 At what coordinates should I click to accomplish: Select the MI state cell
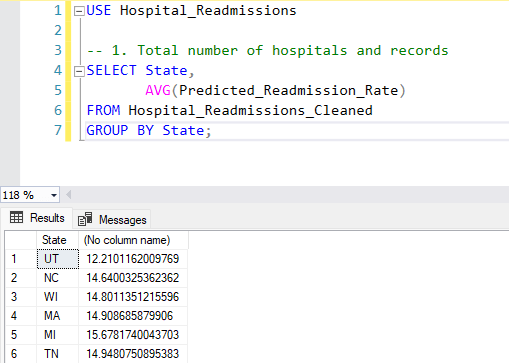(x=58, y=335)
